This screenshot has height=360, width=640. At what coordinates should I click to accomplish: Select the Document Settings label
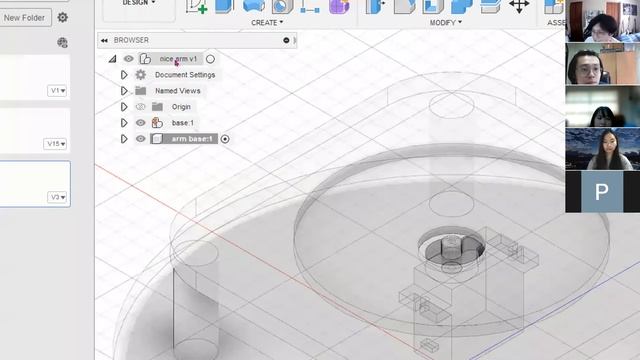[x=185, y=75]
